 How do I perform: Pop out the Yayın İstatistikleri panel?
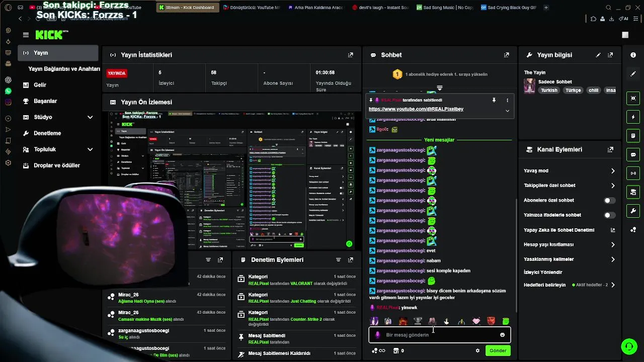click(351, 55)
